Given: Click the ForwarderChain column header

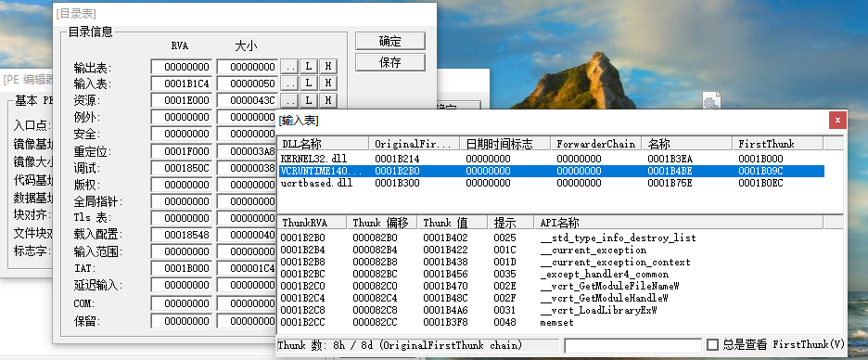Looking at the screenshot, I should pyautogui.click(x=596, y=144).
